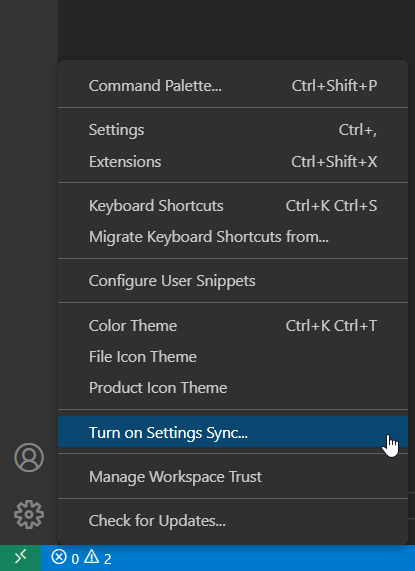Open Manage Workspace Trust

coord(233,477)
